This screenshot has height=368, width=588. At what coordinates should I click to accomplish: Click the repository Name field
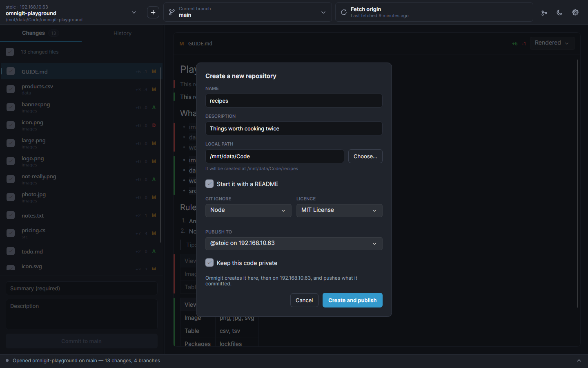click(294, 101)
